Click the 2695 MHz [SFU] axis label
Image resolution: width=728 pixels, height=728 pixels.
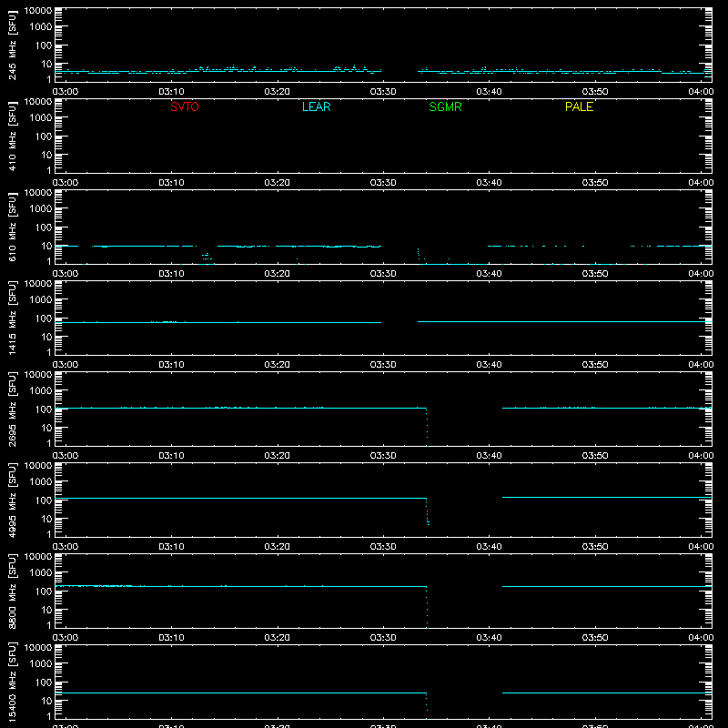12,409
